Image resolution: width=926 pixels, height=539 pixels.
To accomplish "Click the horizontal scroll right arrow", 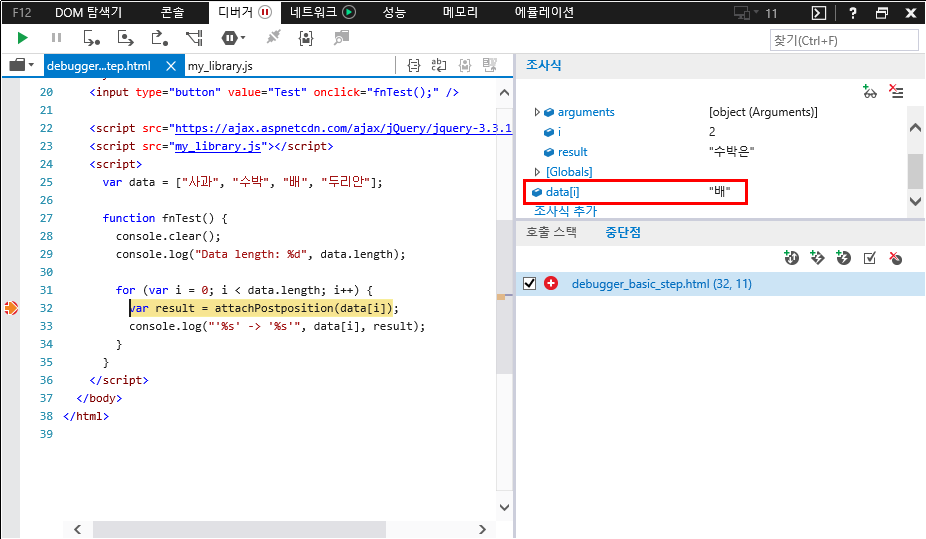I will [482, 530].
